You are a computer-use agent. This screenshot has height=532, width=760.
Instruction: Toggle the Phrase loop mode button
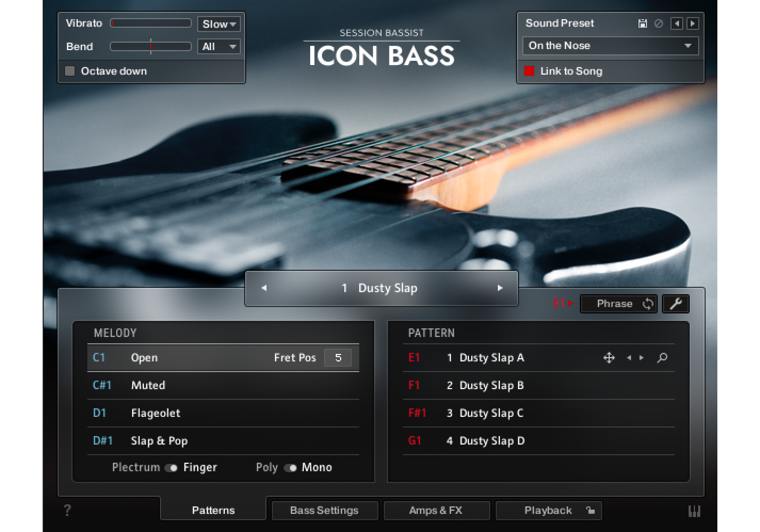[x=619, y=304]
